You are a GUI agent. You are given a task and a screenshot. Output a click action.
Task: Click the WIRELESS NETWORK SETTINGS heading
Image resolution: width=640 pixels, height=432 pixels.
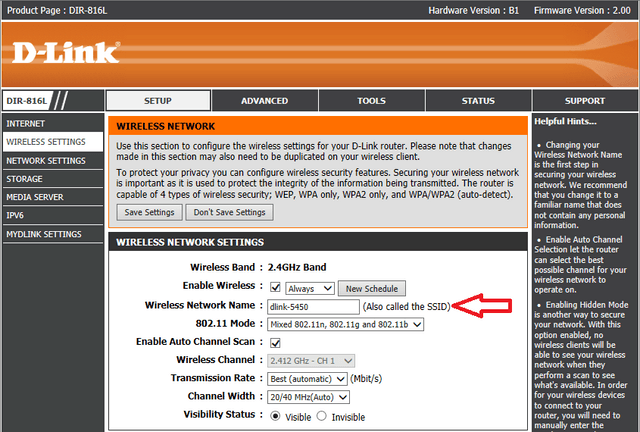click(190, 242)
